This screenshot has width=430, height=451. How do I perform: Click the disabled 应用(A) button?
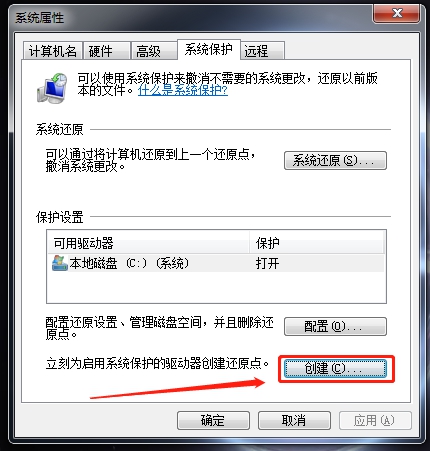pyautogui.click(x=375, y=420)
